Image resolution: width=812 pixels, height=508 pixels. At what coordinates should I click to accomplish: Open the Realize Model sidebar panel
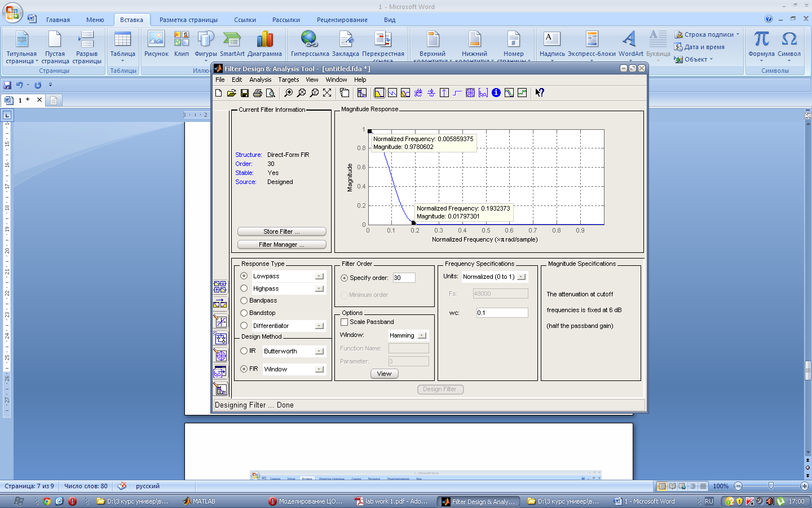pyautogui.click(x=220, y=339)
